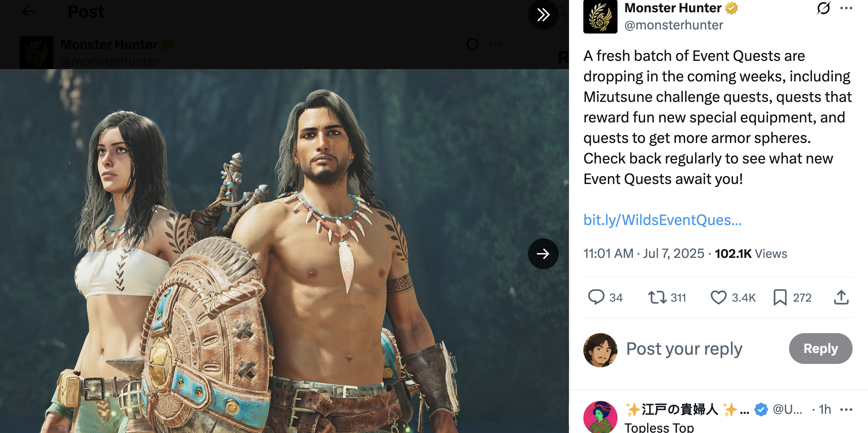Screen dimensions: 868x433
Task: Open Monster Hunter display name profile
Action: pyautogui.click(x=673, y=8)
